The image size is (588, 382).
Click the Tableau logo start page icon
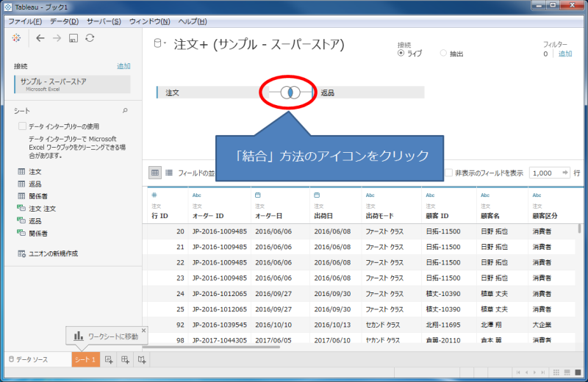click(16, 38)
